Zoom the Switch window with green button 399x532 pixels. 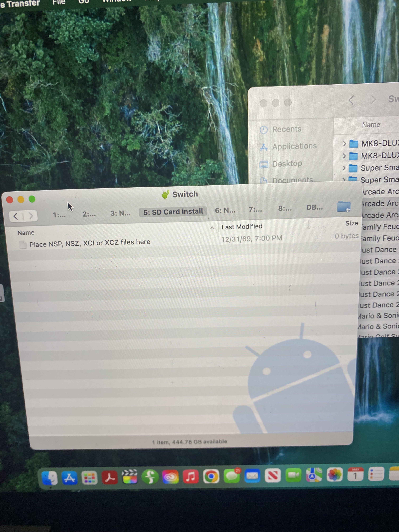[x=32, y=199]
